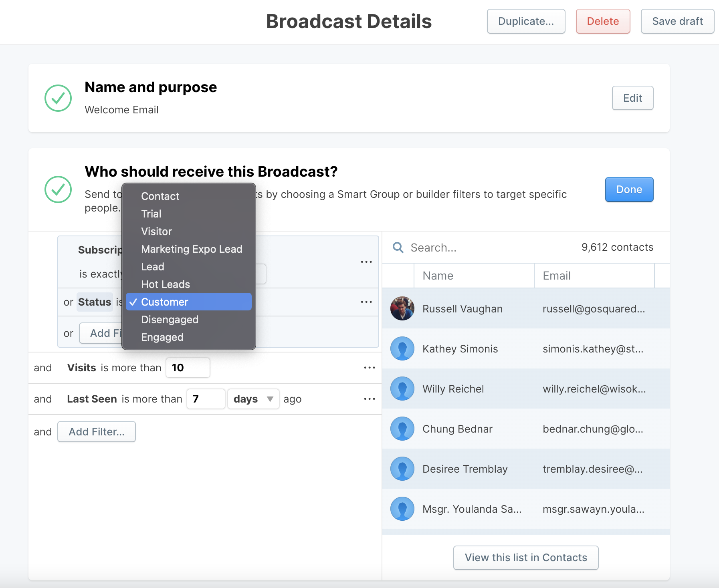Choose Disengaged status option
The width and height of the screenshot is (719, 588).
point(189,320)
